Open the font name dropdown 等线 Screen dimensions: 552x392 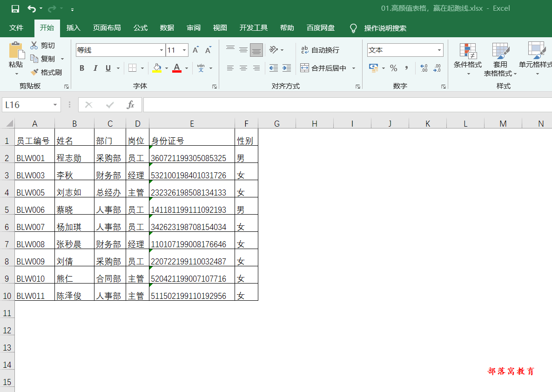coord(162,50)
